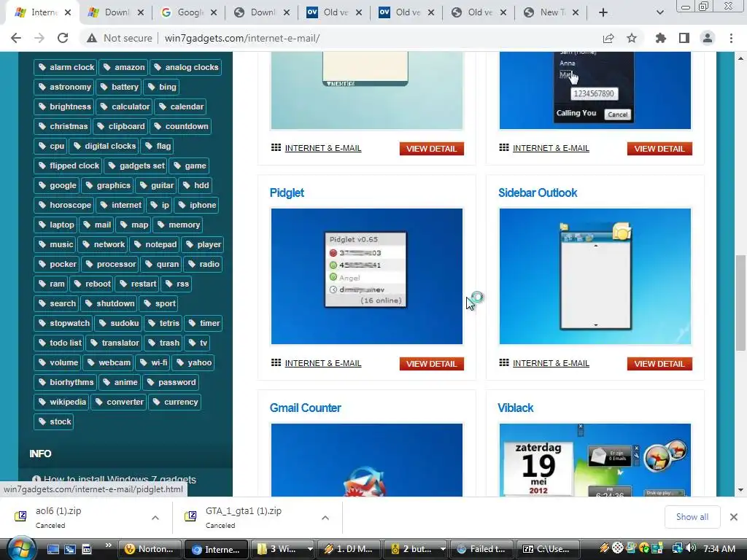Click the Not secure warning icon
Viewport: 747px width, 560px height.
[92, 38]
